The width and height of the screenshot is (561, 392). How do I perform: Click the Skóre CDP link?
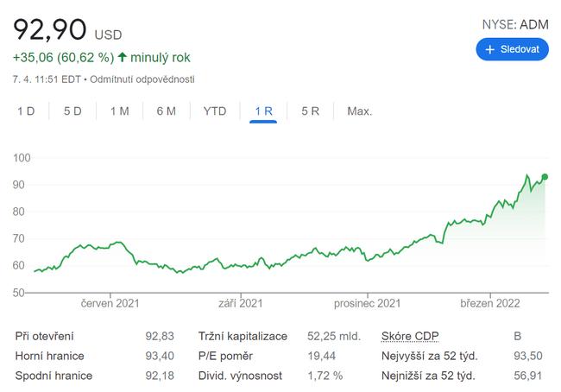click(411, 335)
